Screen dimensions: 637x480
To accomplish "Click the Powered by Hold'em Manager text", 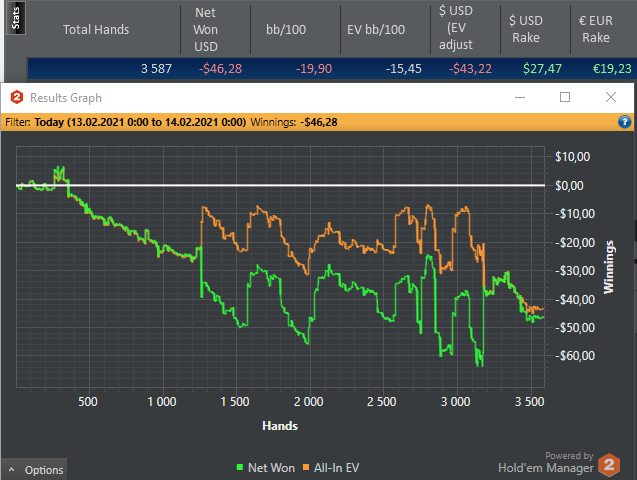I will tap(546, 463).
